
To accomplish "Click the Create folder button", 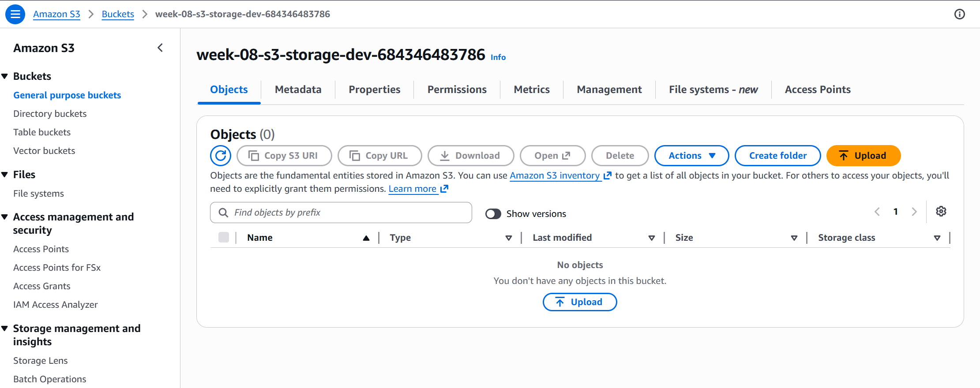I will point(778,156).
